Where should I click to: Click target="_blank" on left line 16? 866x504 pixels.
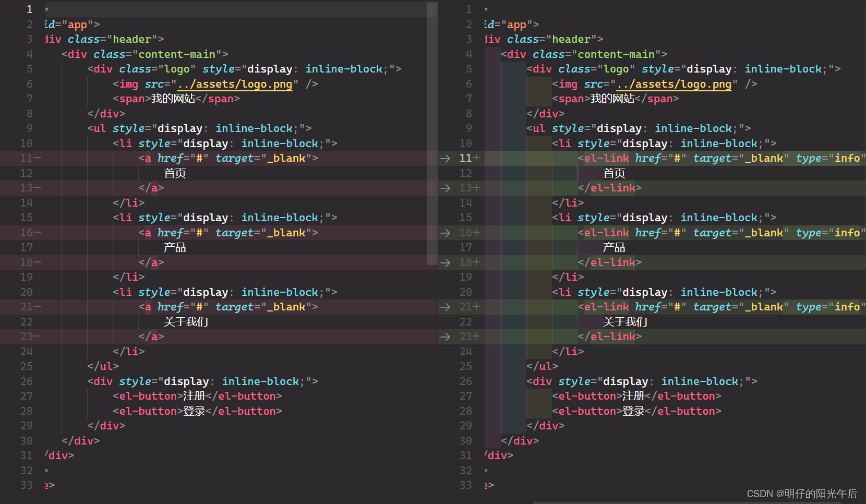click(263, 233)
